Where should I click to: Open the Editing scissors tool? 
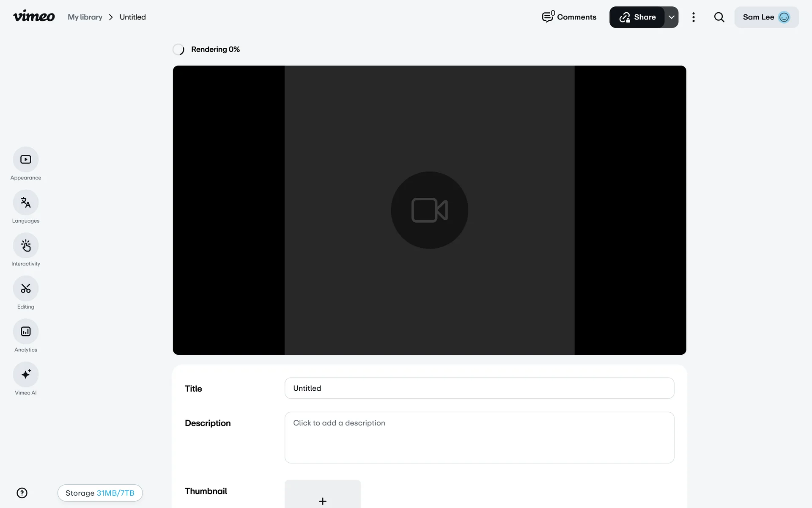pos(26,289)
